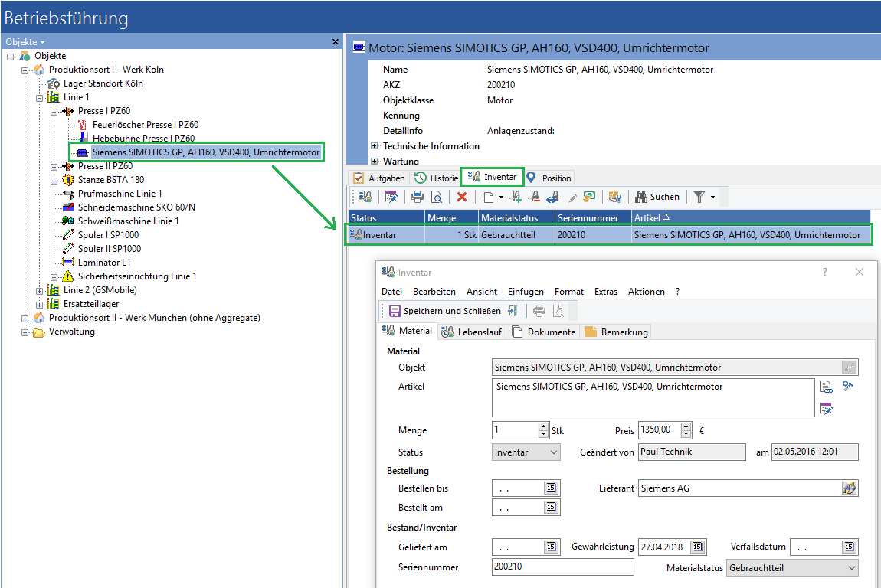This screenshot has width=881, height=588.
Task: Click into the Seriennummer input field
Action: pyautogui.click(x=562, y=567)
